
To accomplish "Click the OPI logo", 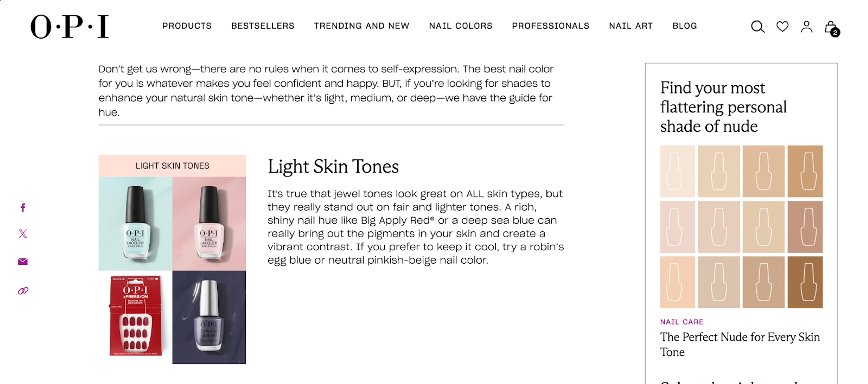I will point(70,26).
